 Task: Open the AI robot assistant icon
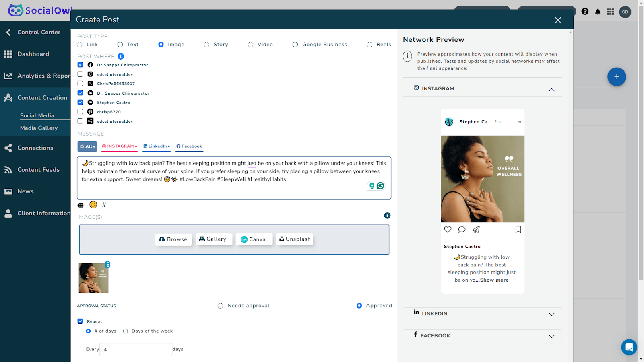[81, 205]
